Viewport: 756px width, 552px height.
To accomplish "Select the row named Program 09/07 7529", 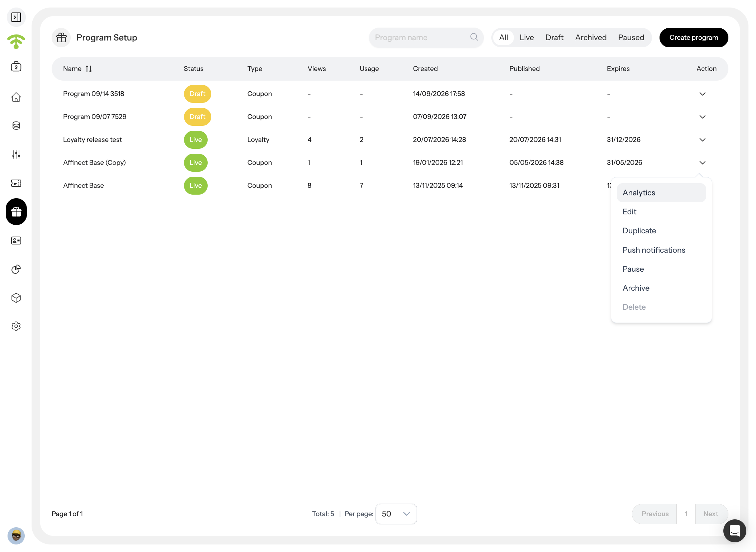I will coord(95,117).
